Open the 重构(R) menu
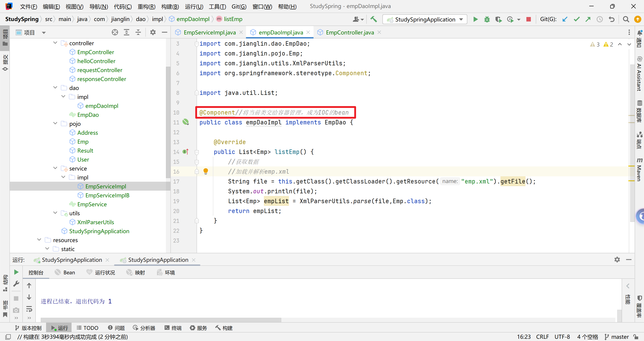Image resolution: width=644 pixels, height=341 pixels. [x=146, y=6]
